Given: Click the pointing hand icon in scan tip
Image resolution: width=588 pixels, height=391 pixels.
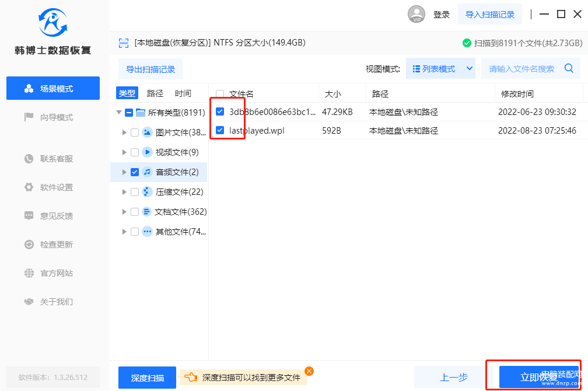Looking at the screenshot, I should (191, 377).
